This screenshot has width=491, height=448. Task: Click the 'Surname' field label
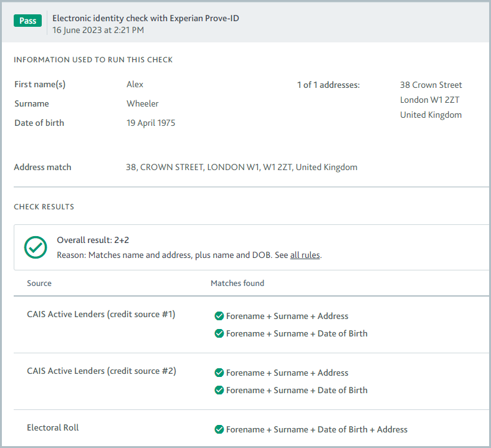pyautogui.click(x=32, y=103)
